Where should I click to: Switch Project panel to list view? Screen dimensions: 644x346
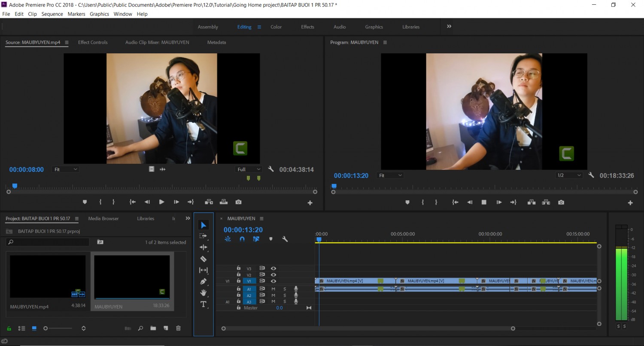[21, 328]
